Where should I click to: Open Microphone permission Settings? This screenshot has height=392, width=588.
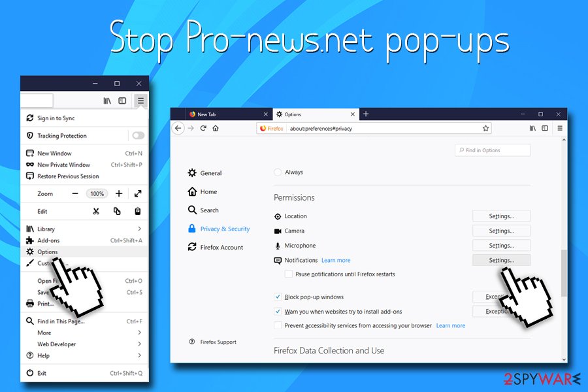[501, 246]
